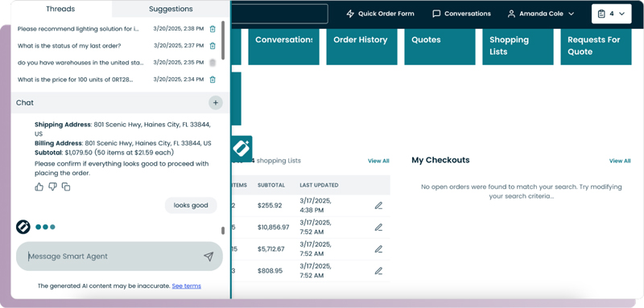This screenshot has width=644, height=308.
Task: Open the Quotes tile
Action: point(440,47)
